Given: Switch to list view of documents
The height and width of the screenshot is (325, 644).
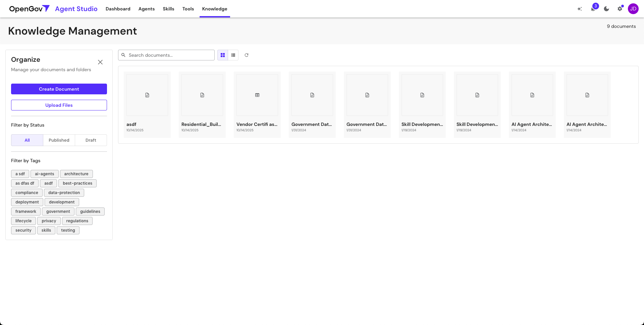Looking at the screenshot, I should [x=233, y=55].
